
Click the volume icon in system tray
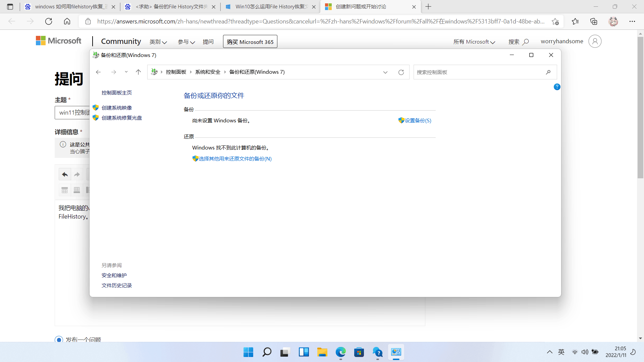pyautogui.click(x=585, y=352)
